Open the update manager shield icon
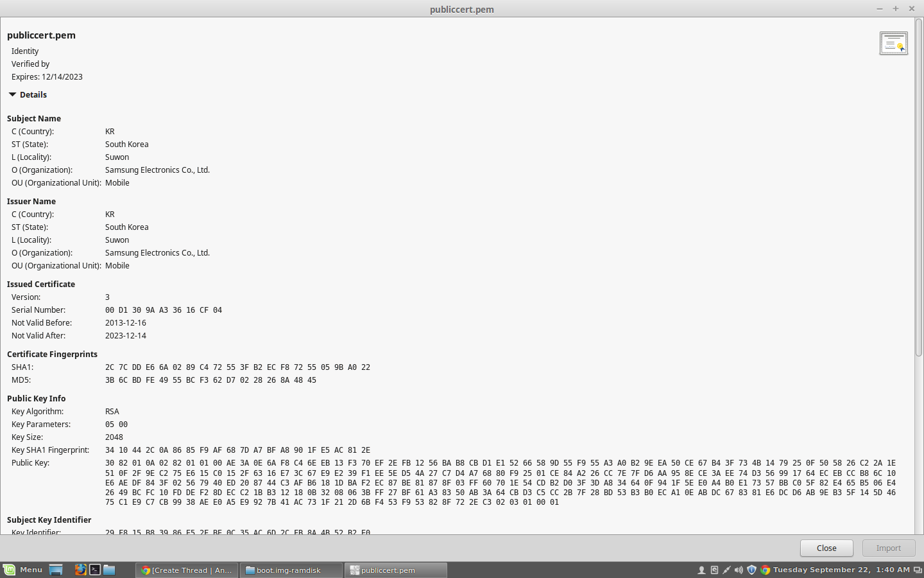Viewport: 924px width, 578px height. tap(751, 570)
